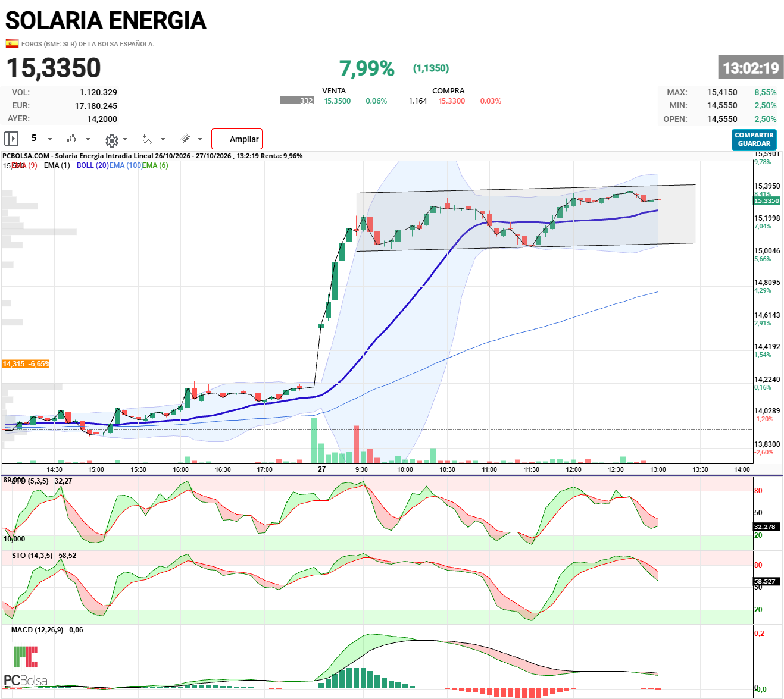Click the orange 14,315 -6,65% level tag

tap(26, 363)
